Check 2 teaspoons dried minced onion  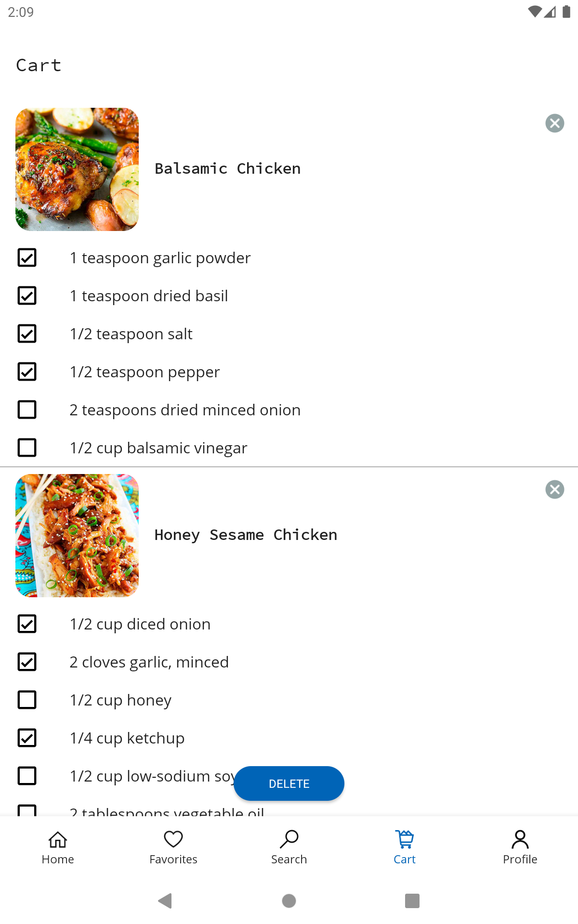(x=27, y=410)
